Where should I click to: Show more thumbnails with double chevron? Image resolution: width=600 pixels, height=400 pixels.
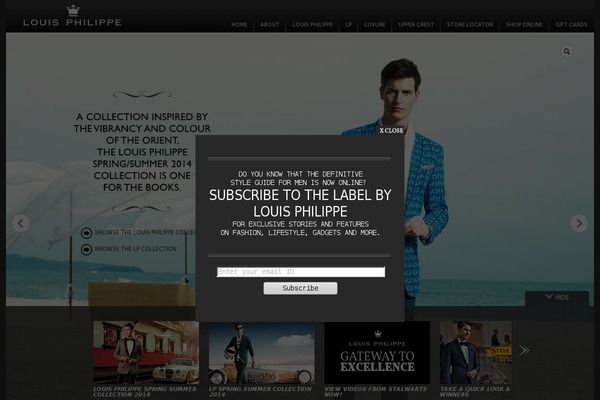pos(524,350)
